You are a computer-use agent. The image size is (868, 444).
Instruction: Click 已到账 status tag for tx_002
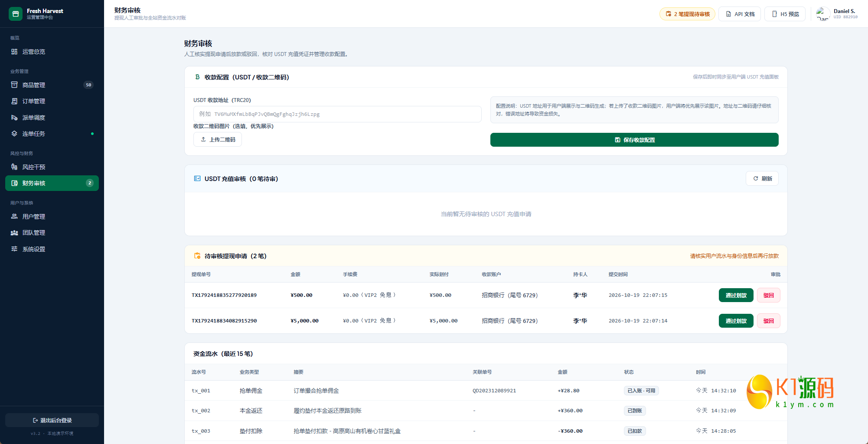coord(635,411)
